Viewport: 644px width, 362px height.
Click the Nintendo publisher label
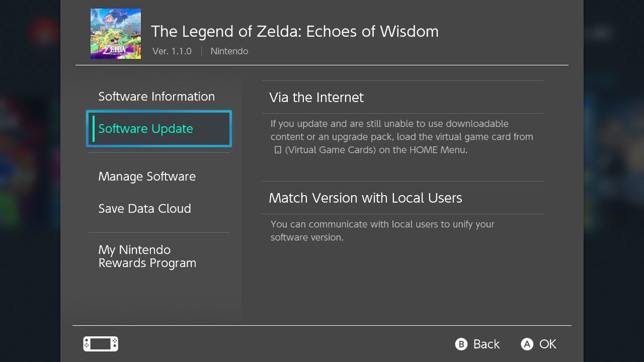(x=229, y=51)
